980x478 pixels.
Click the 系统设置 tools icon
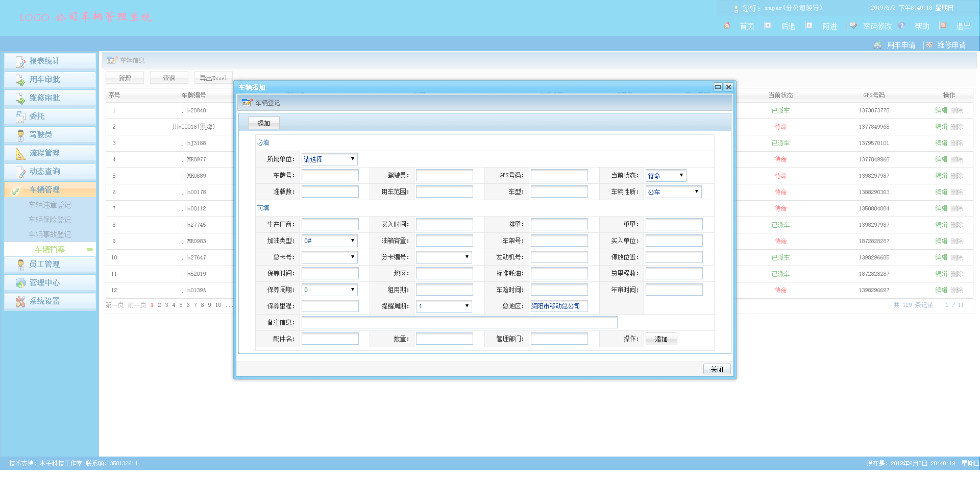pyautogui.click(x=20, y=301)
